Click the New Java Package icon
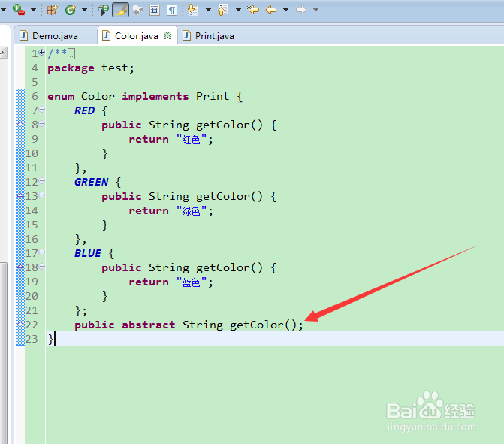This screenshot has width=504, height=444. click(52, 10)
